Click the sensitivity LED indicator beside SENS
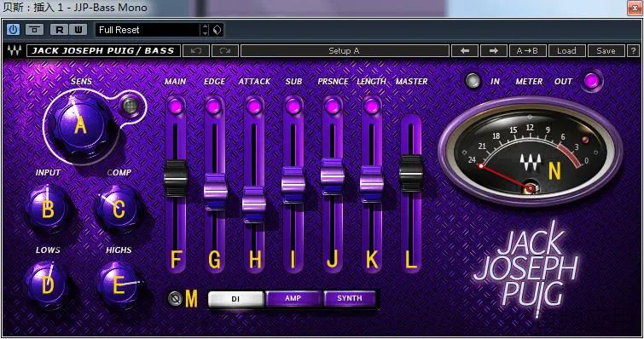Viewport: 644px width, 339px height. point(131,106)
